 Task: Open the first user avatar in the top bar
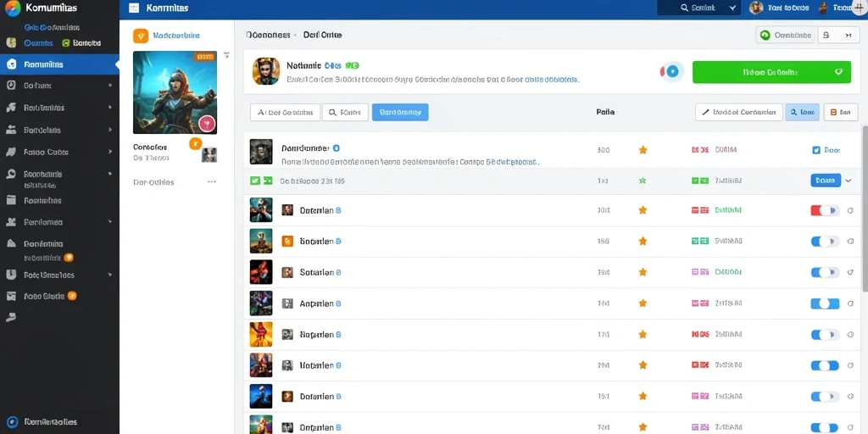(756, 8)
